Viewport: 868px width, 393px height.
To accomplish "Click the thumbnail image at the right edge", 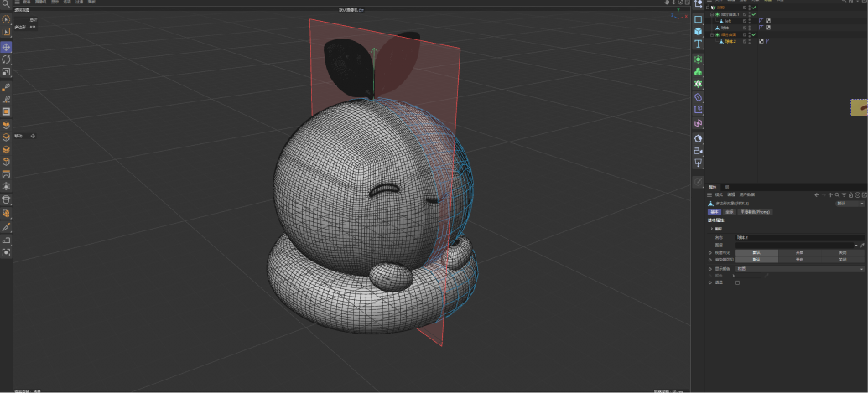I will (859, 107).
